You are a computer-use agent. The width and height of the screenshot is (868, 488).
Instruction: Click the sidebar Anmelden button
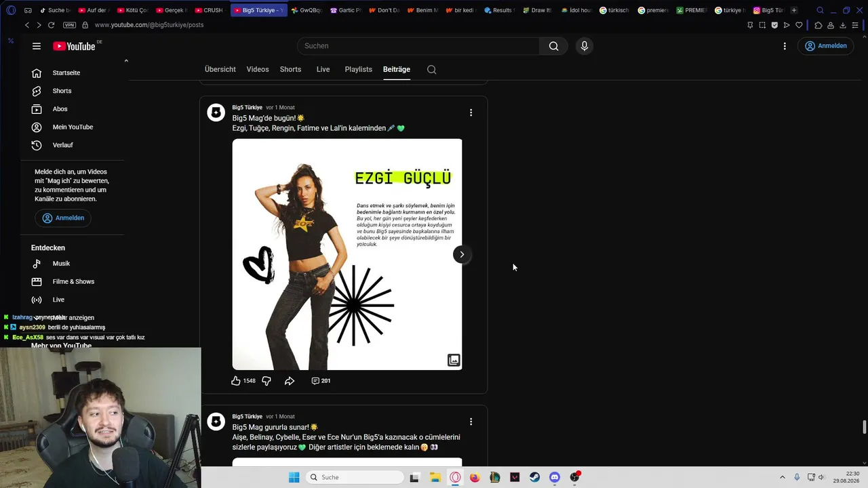64,218
